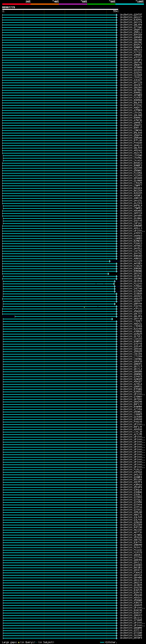The width and height of the screenshot is (146, 644).
Task: Click the UniRef100_P27322 hit label
Action: tap(131, 53)
